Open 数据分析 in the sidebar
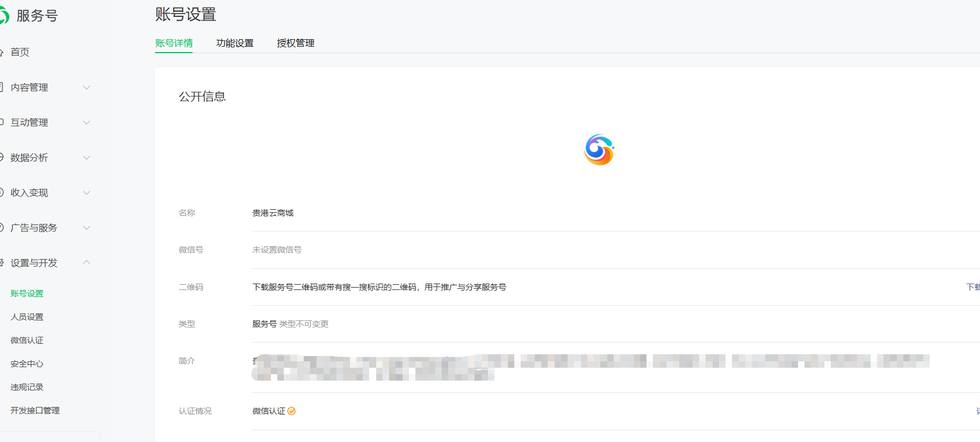 (29, 158)
